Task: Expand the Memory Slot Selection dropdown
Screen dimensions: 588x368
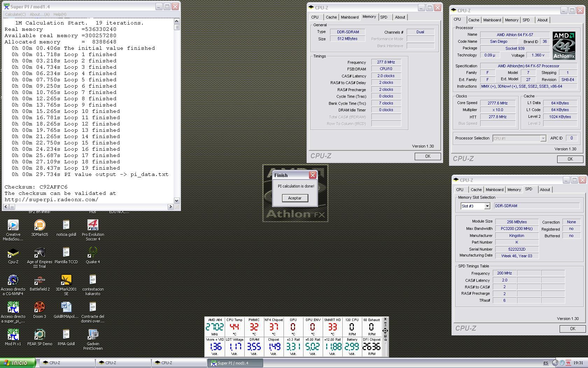Action: pyautogui.click(x=487, y=206)
